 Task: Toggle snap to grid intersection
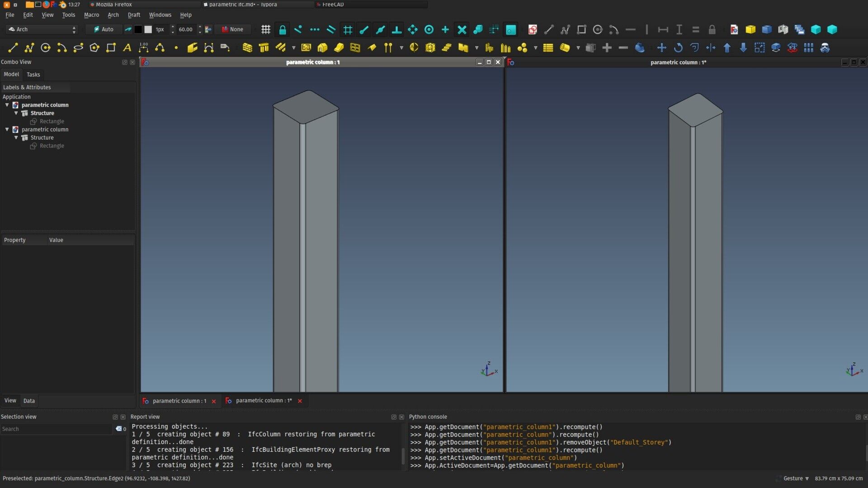(x=347, y=30)
